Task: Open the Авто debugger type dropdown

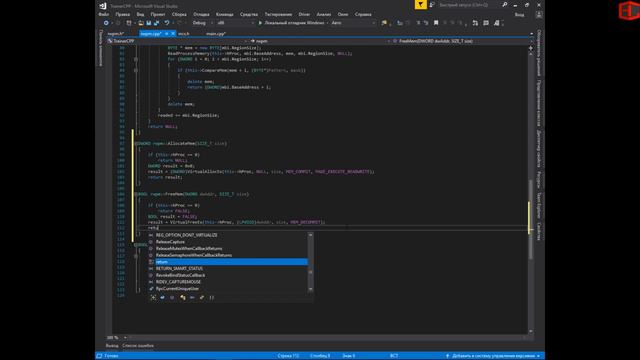Action: [x=353, y=23]
